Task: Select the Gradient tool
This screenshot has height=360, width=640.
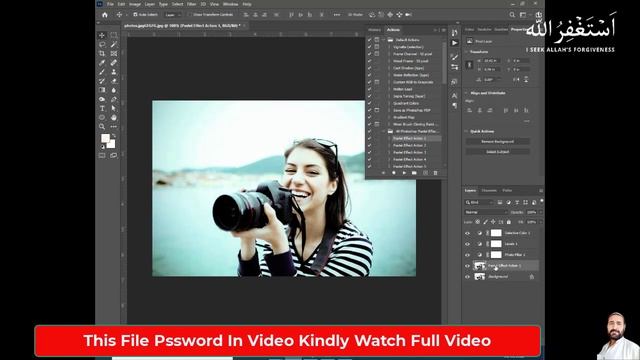Action: coord(102,90)
